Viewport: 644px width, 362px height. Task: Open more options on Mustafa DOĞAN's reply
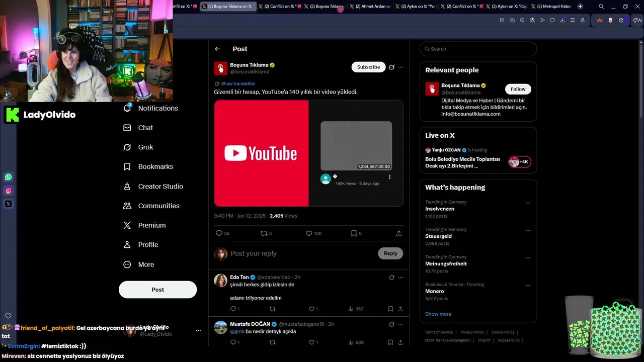pos(400,324)
